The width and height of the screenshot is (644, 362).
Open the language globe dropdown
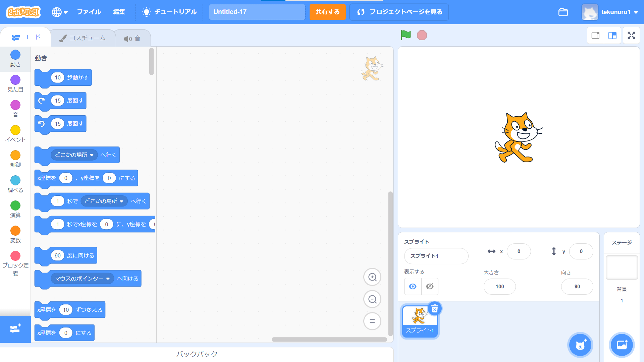click(60, 12)
